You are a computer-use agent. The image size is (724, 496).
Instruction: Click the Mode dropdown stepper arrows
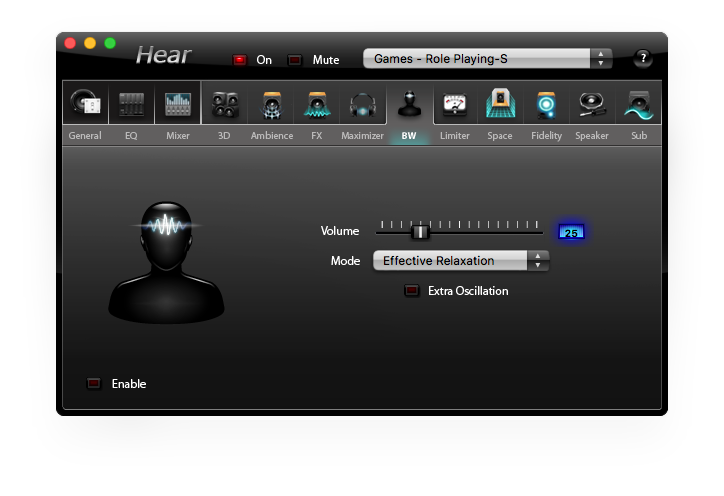[539, 261]
